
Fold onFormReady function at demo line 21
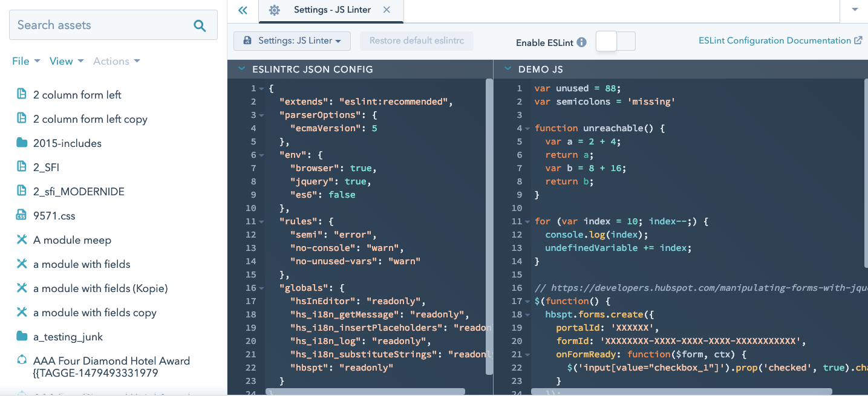[527, 355]
